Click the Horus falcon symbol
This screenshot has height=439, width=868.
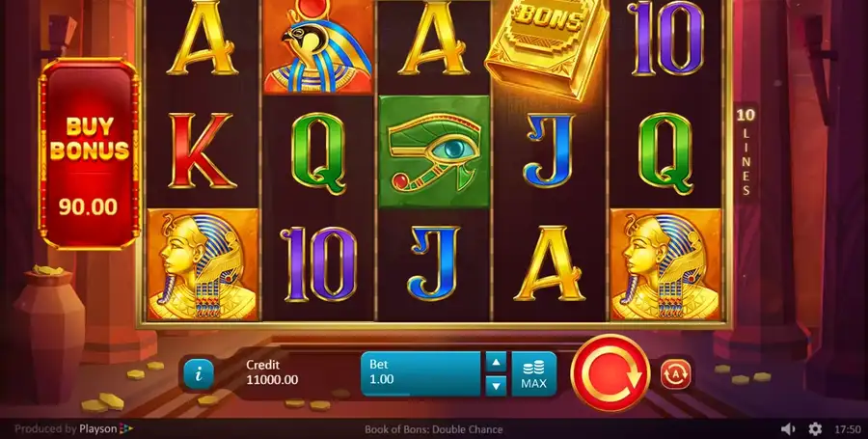[318, 46]
